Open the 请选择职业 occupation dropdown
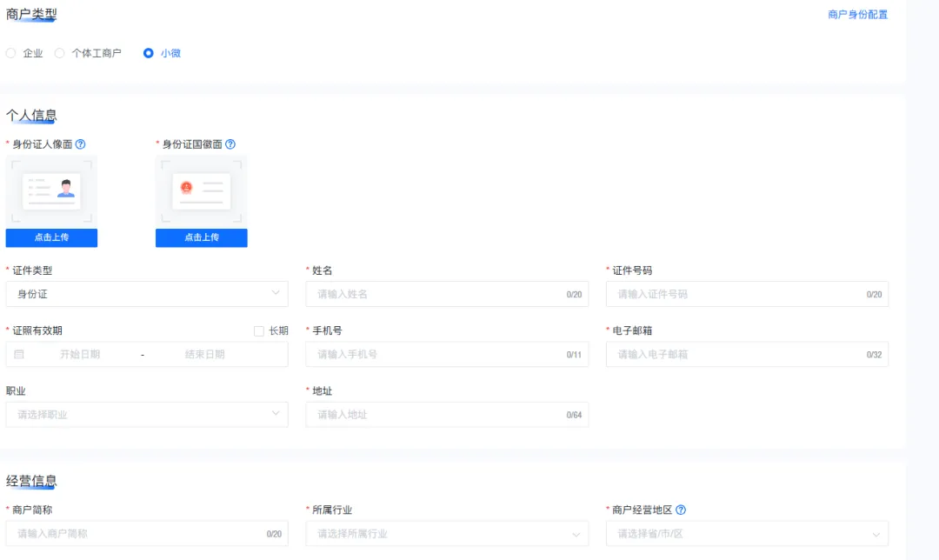The image size is (939, 560). 147,415
